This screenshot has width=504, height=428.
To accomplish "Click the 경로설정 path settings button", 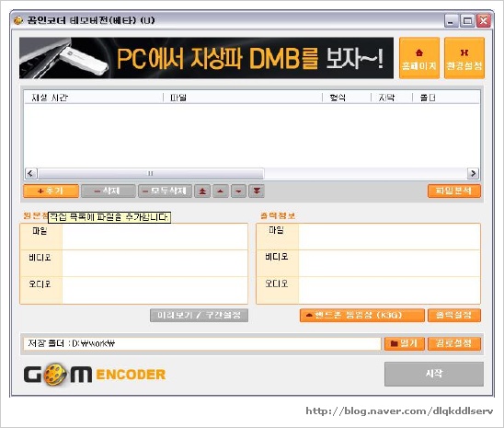I will pos(454,343).
